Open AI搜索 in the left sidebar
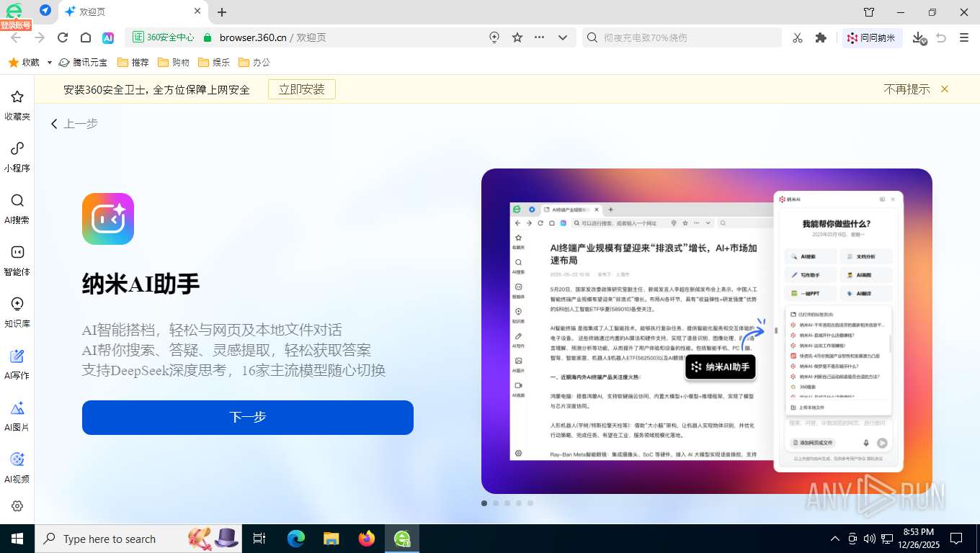 point(17,209)
